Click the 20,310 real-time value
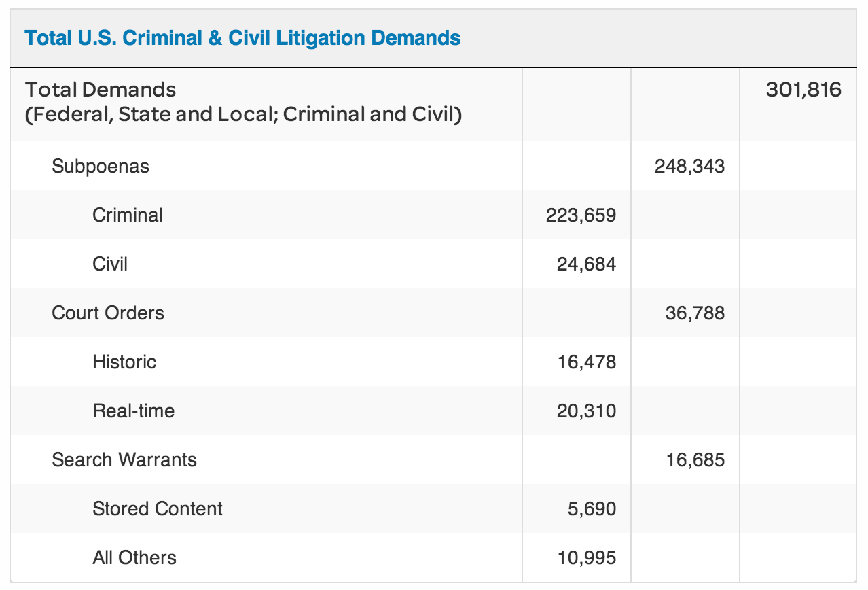Screen dimensions: 868x590 tap(586, 411)
